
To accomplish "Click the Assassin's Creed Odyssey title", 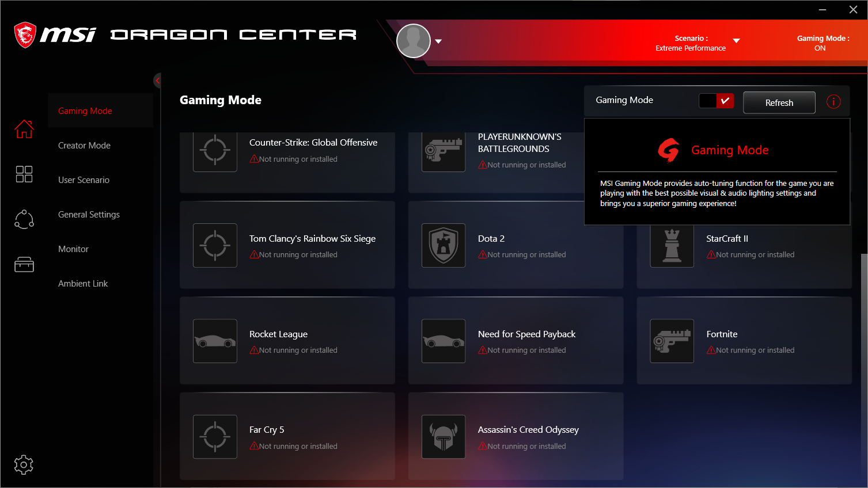I will (x=528, y=430).
